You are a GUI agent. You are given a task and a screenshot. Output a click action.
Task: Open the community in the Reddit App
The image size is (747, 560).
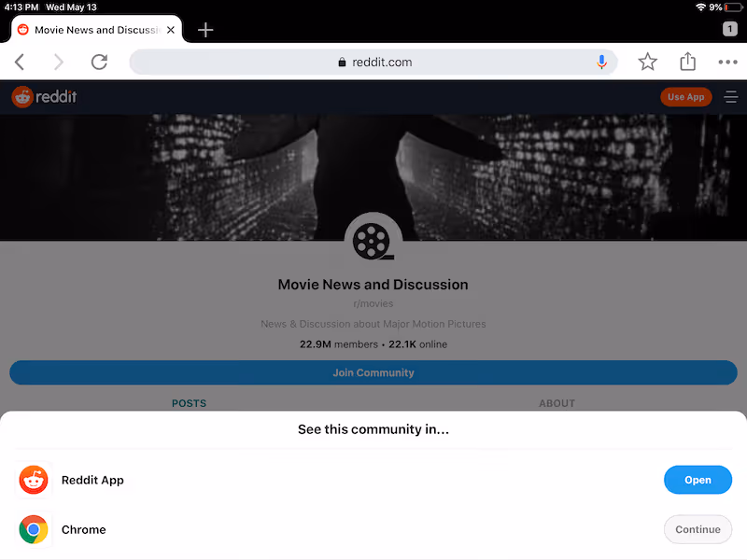[x=698, y=480]
